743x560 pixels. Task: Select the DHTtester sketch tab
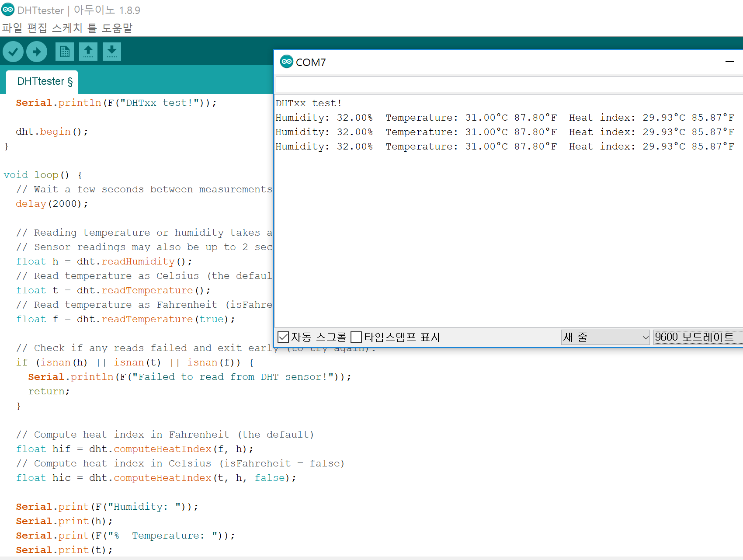tap(42, 82)
